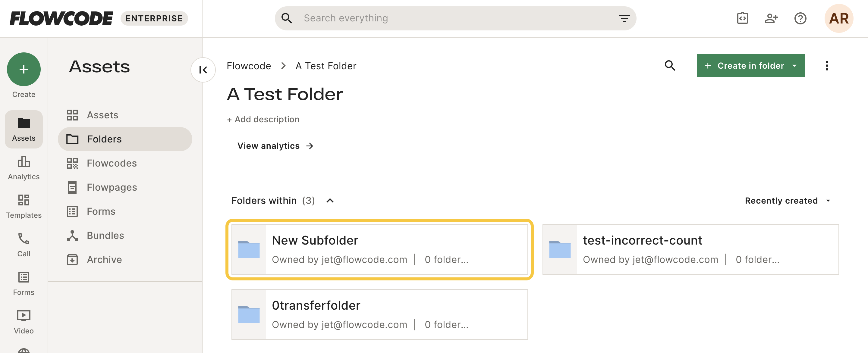Collapse the Folders within section
Screen dimensions: 868x353
330,200
